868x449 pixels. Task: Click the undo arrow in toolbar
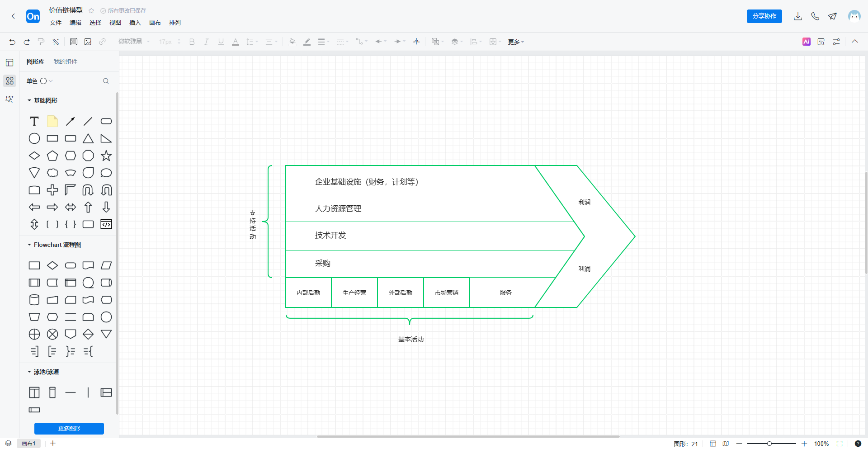[12, 42]
